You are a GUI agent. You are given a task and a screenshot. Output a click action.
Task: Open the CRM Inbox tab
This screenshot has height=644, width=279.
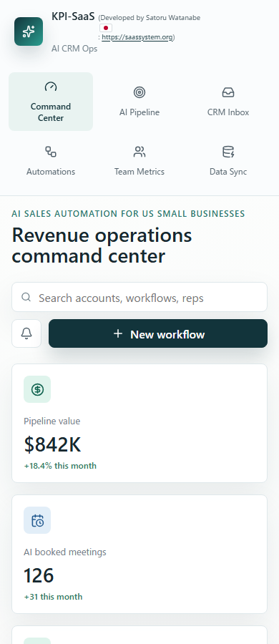(228, 102)
